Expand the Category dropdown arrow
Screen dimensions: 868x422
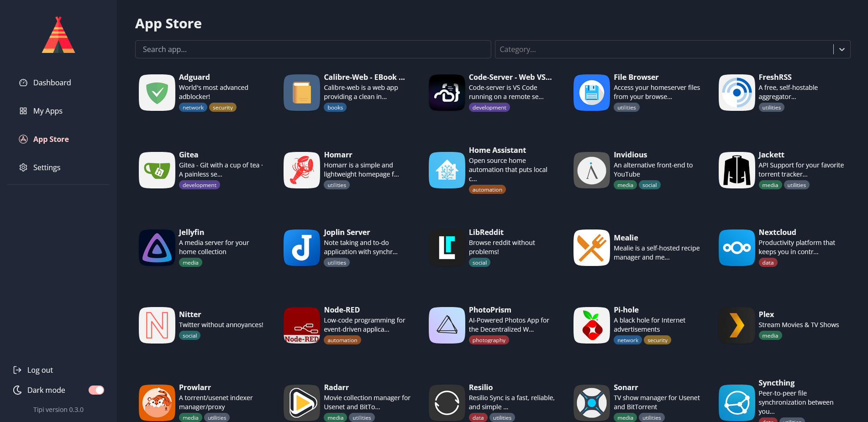pyautogui.click(x=842, y=49)
